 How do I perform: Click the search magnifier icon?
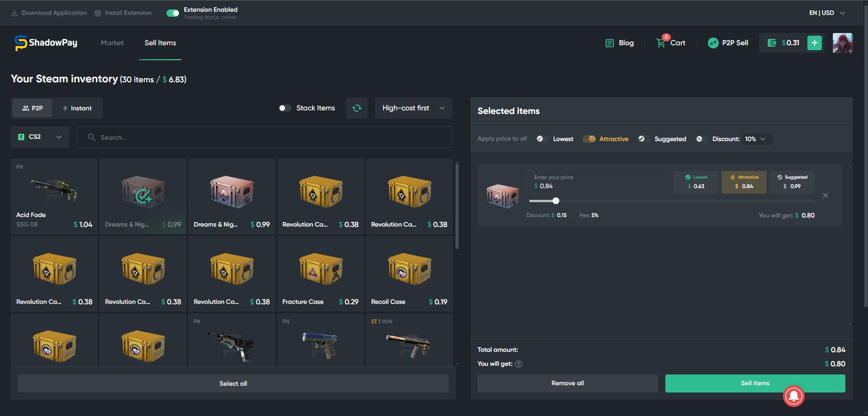click(x=91, y=137)
